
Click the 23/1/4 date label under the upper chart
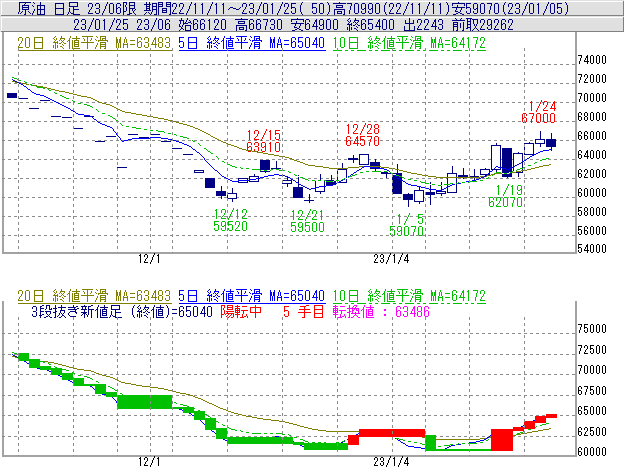pos(391,259)
